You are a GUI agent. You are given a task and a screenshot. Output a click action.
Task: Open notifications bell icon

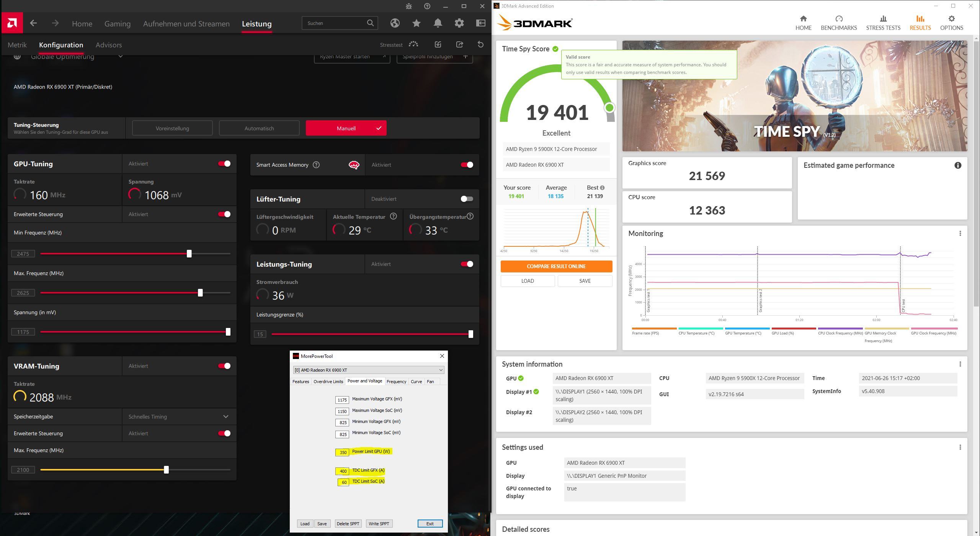(438, 23)
